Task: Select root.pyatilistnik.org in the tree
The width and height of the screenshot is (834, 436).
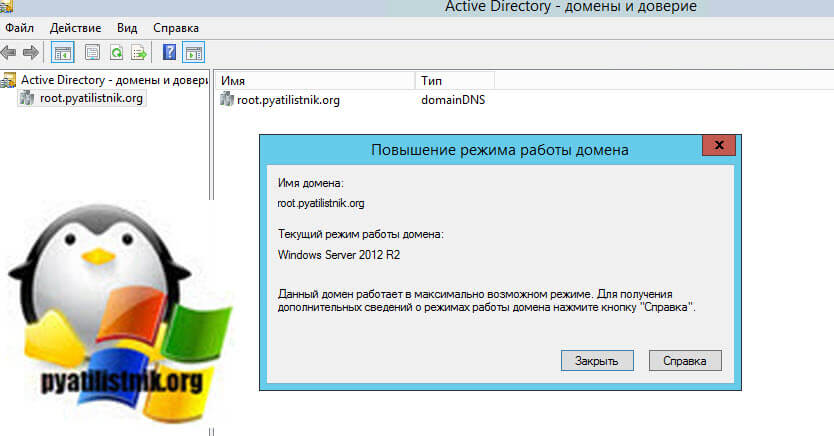Action: tap(91, 98)
